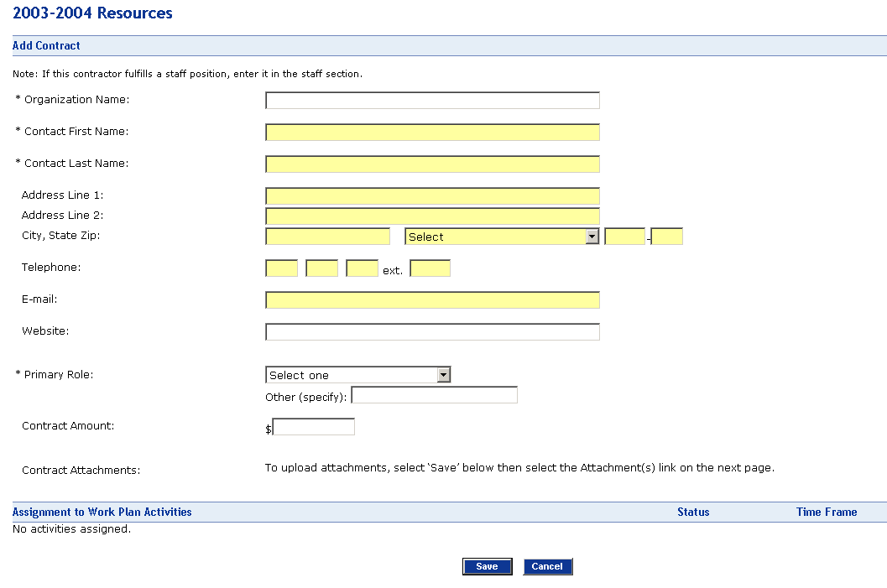This screenshot has width=887, height=588.
Task: Click the City text field
Action: (327, 237)
